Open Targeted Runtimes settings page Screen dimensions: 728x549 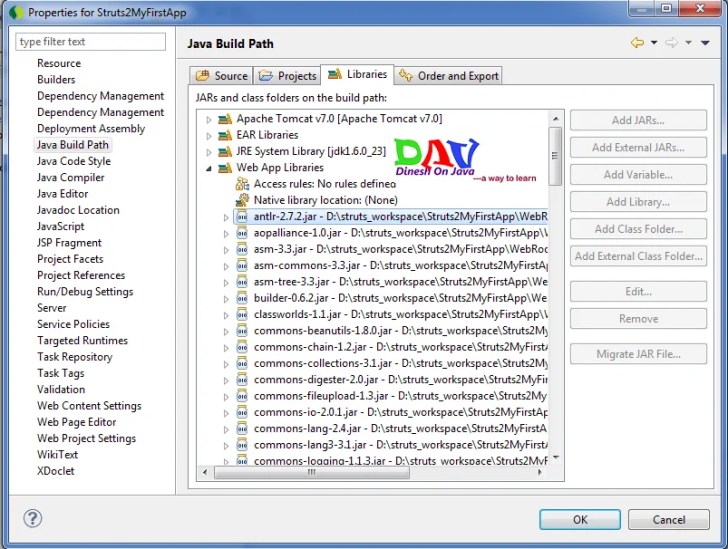click(82, 340)
